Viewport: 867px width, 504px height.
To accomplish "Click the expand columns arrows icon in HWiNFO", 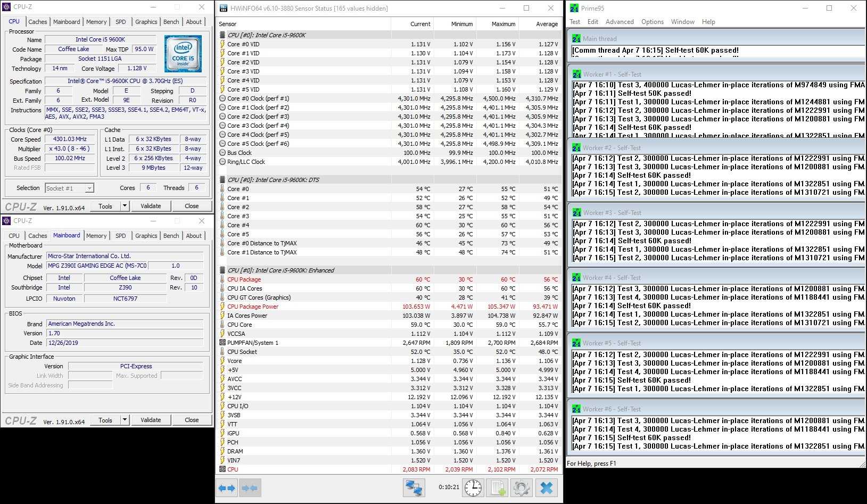I will click(x=227, y=488).
